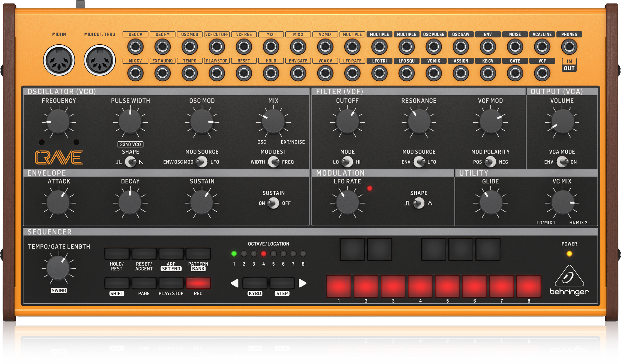Toggle the LFO SHAPE switch in Modulation
This screenshot has width=621, height=364.
(x=419, y=203)
